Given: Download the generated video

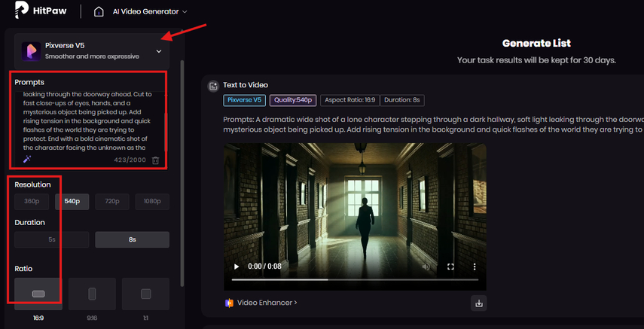Looking at the screenshot, I should tap(478, 303).
